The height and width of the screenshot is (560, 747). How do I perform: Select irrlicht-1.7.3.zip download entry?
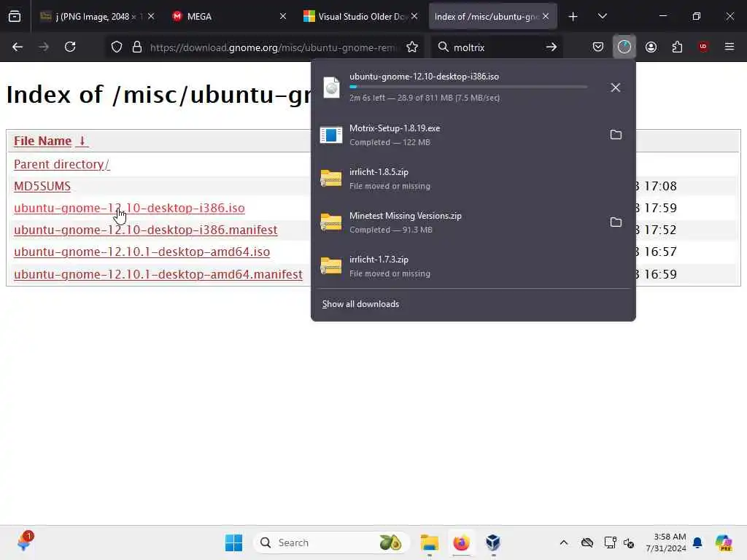coord(473,267)
